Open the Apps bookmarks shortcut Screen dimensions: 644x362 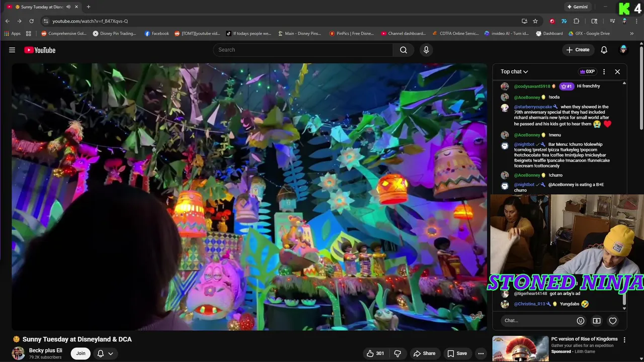pyautogui.click(x=13, y=34)
